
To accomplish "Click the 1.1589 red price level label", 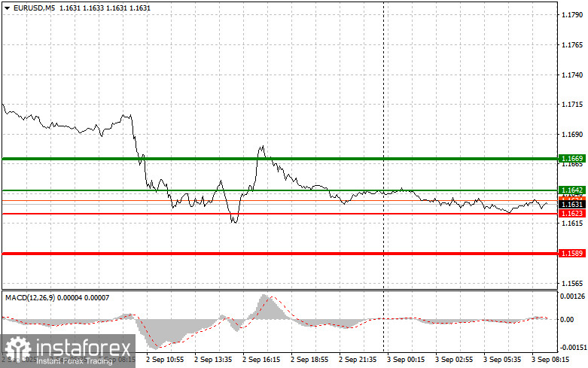I will pos(572,254).
